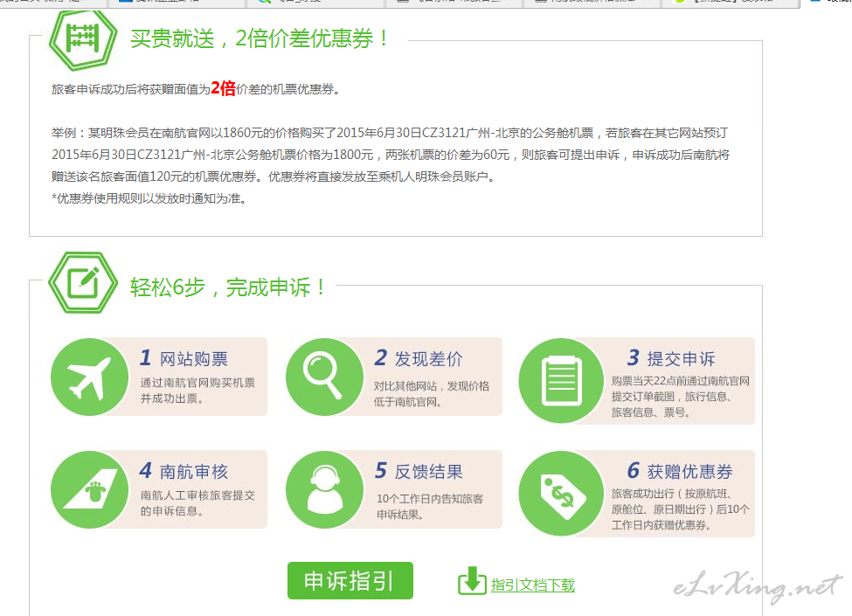The height and width of the screenshot is (616, 852).
Task: Click text 南航人工审核旅客提交的申诉信息
Action: (197, 503)
